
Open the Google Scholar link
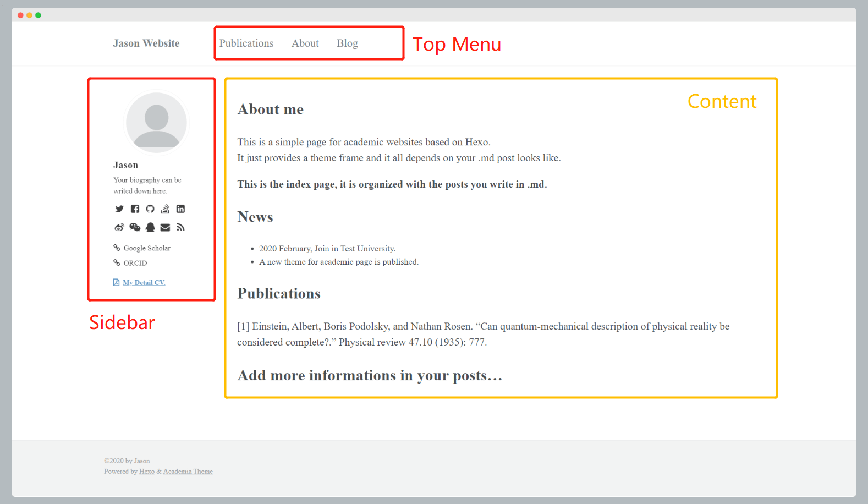[147, 248]
